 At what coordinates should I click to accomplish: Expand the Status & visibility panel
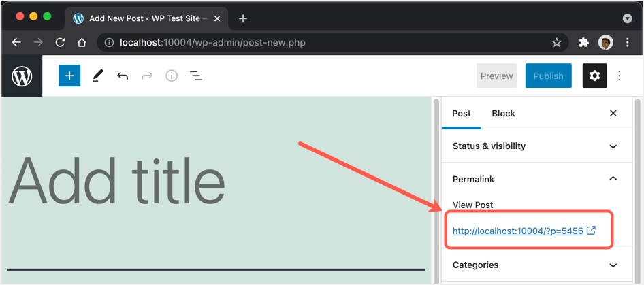536,146
